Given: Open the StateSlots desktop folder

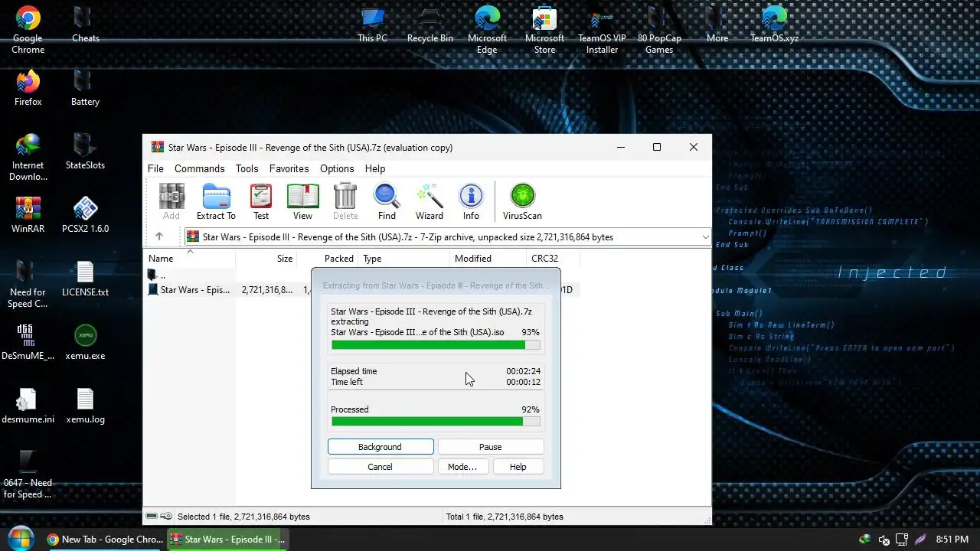Looking at the screenshot, I should tap(85, 152).
